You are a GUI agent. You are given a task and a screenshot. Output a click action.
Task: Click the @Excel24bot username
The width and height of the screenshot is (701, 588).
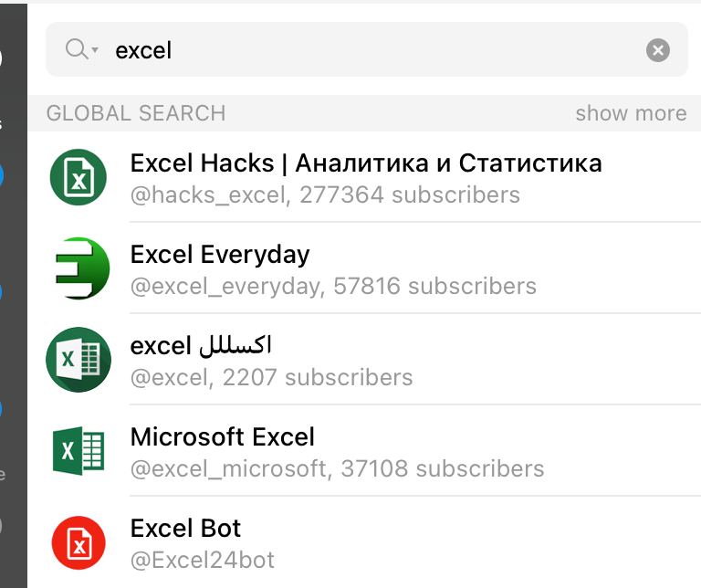tap(202, 560)
